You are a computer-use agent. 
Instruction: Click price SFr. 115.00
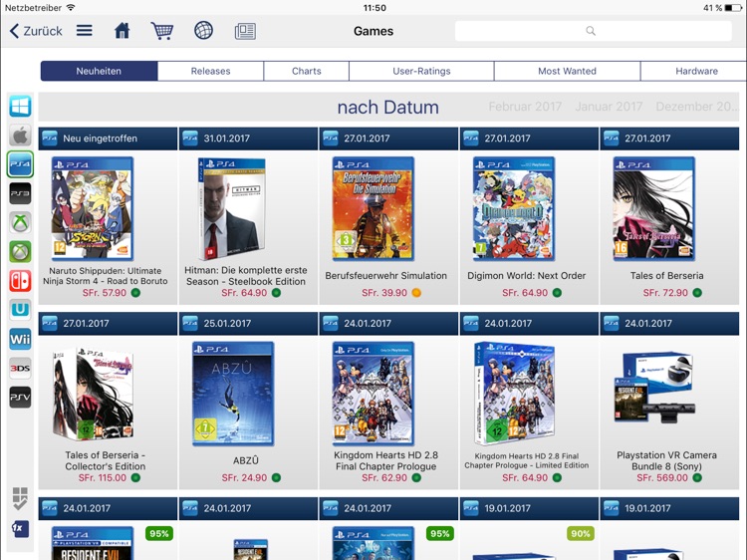(103, 477)
